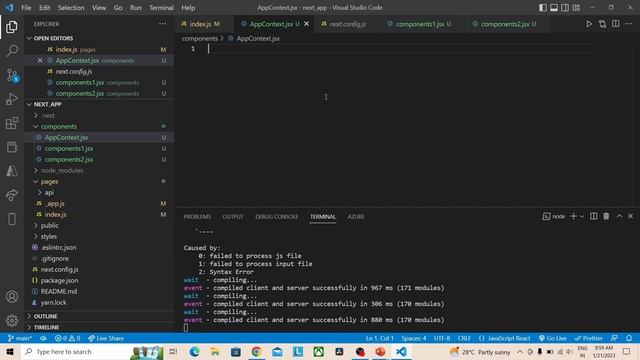Open the launch profile dropdown next to plus
This screenshot has height=360, width=640.
(582, 216)
